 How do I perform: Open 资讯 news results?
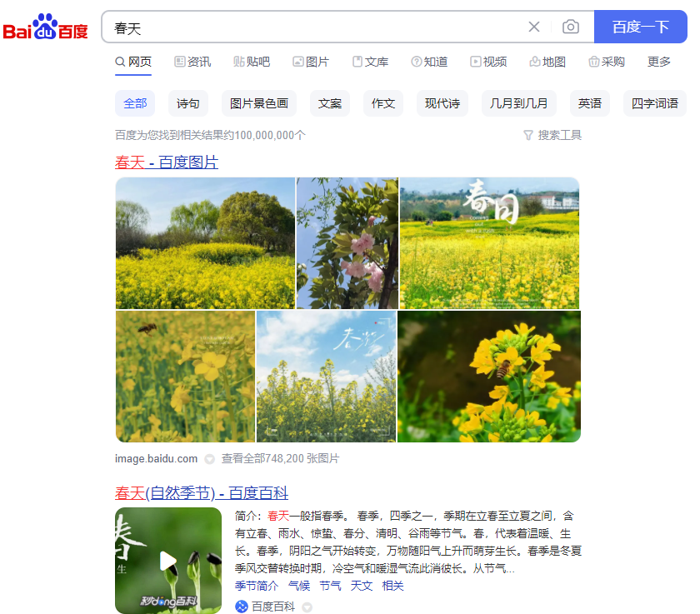point(192,61)
